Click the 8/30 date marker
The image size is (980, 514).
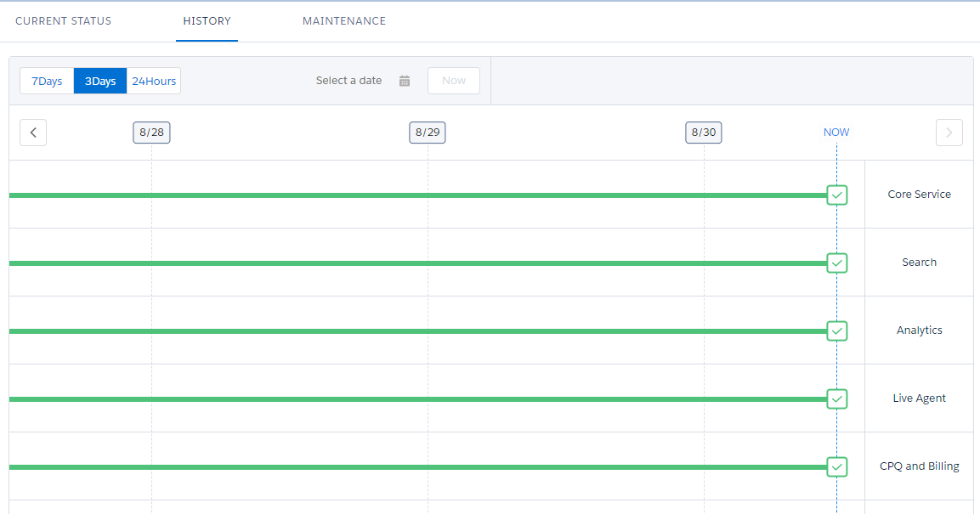click(x=704, y=133)
